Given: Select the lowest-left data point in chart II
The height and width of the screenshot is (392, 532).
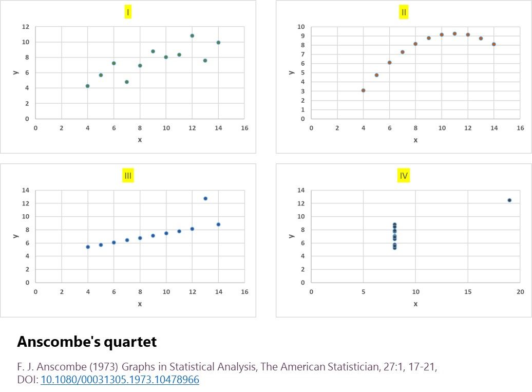Looking at the screenshot, I should click(x=363, y=90).
